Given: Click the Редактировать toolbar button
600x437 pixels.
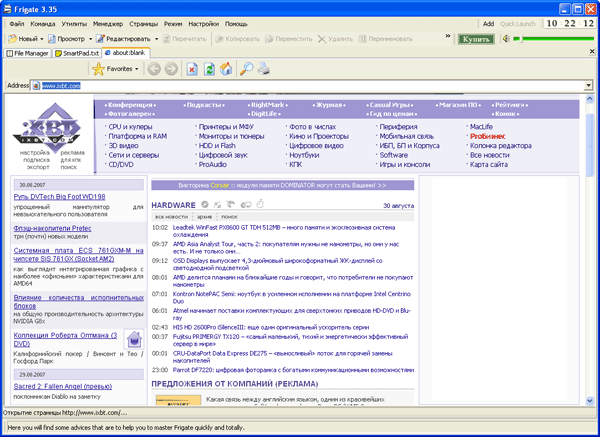Looking at the screenshot, I should [123, 39].
